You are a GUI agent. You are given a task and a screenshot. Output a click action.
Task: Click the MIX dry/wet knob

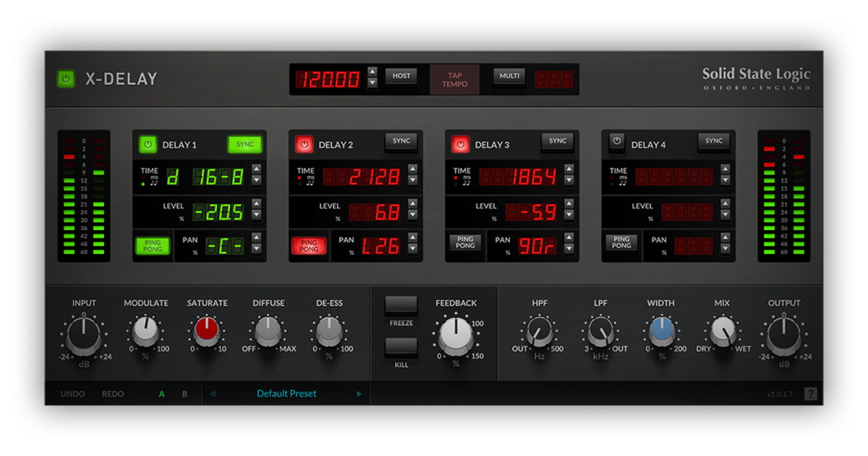(x=722, y=332)
